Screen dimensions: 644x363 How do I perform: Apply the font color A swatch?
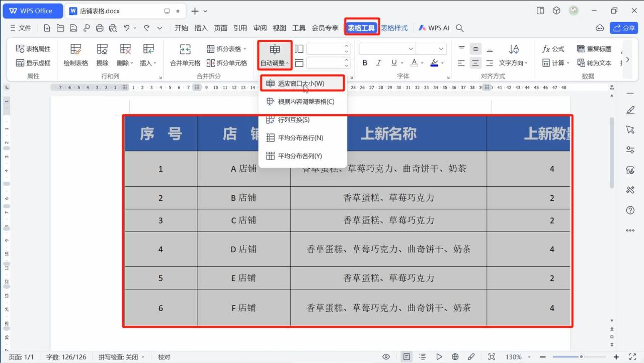point(414,63)
